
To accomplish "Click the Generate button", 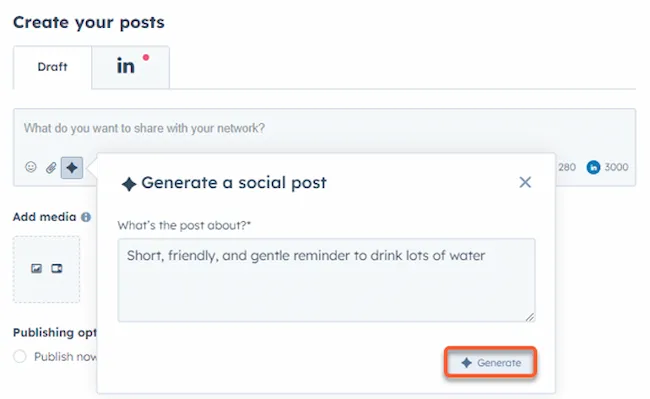I will 491,363.
